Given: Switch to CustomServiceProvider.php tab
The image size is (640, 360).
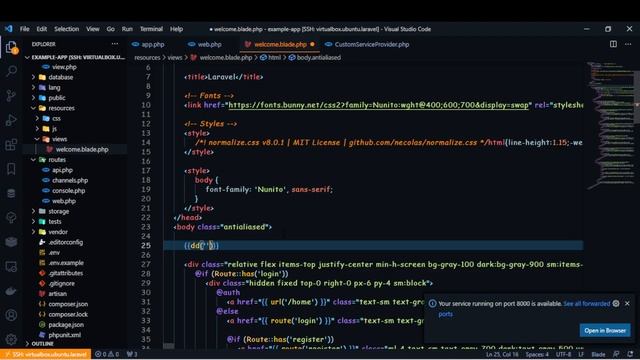Looking at the screenshot, I should pyautogui.click(x=372, y=44).
